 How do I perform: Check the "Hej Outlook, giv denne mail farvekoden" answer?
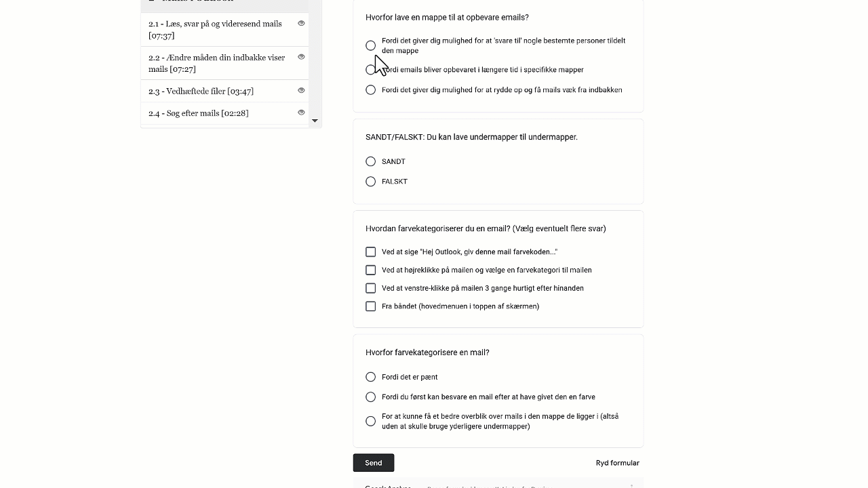(370, 251)
